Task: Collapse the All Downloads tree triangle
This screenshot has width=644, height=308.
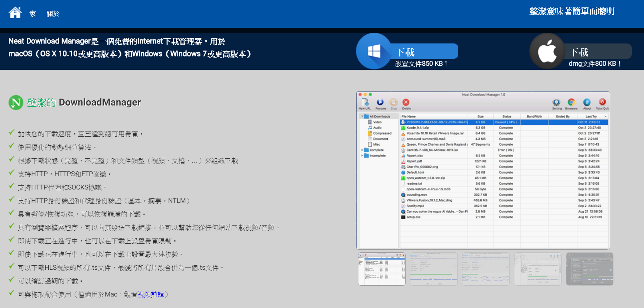Action: (x=362, y=116)
